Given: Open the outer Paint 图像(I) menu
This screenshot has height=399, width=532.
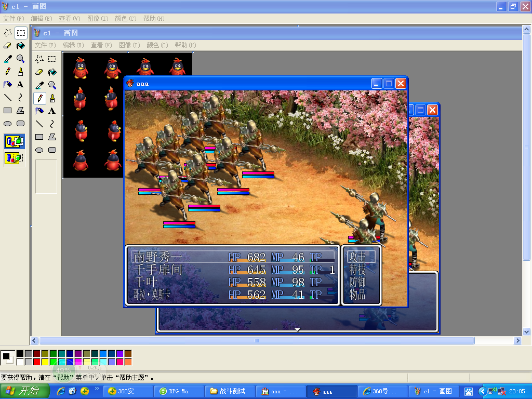Looking at the screenshot, I should 98,18.
